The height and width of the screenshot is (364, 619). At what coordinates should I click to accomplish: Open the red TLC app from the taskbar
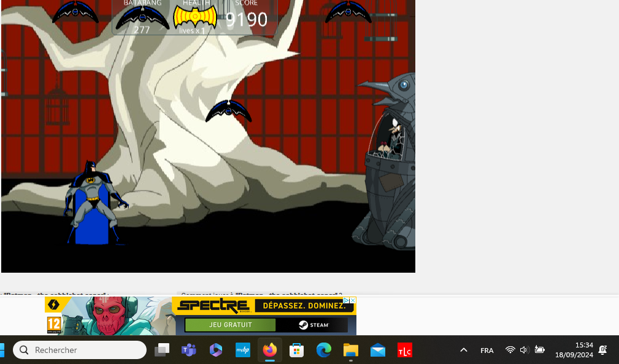click(405, 350)
